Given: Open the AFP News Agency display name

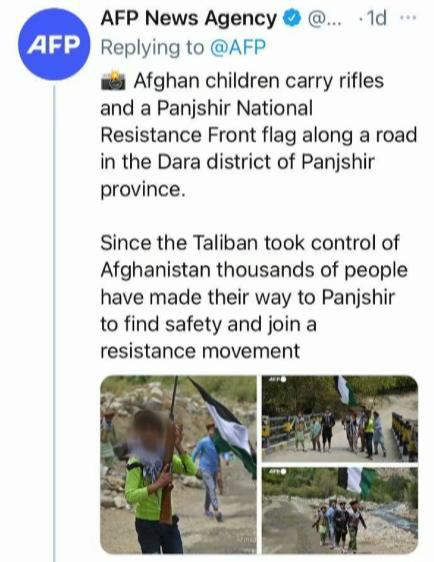Looking at the screenshot, I should [189, 18].
